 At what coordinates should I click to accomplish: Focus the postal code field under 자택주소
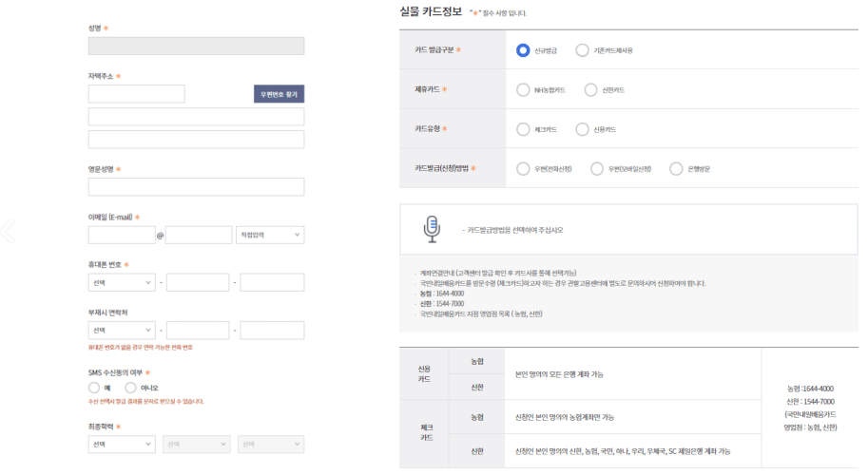pyautogui.click(x=136, y=94)
